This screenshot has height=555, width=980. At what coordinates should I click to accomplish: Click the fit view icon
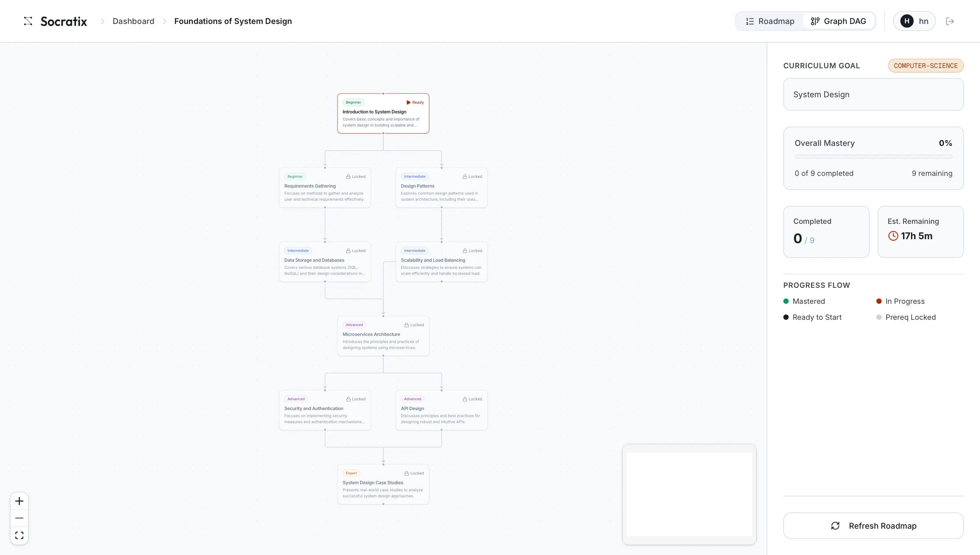(x=19, y=535)
